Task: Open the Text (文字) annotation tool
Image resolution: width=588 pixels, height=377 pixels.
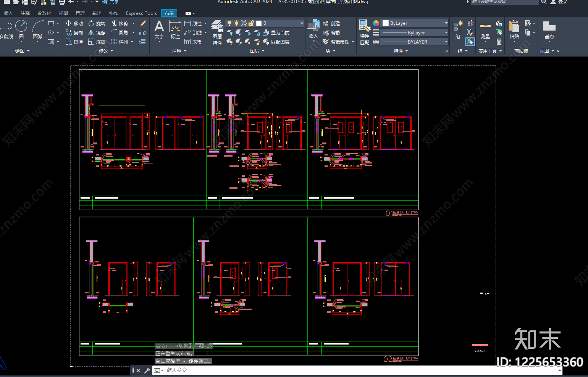Action: click(159, 30)
